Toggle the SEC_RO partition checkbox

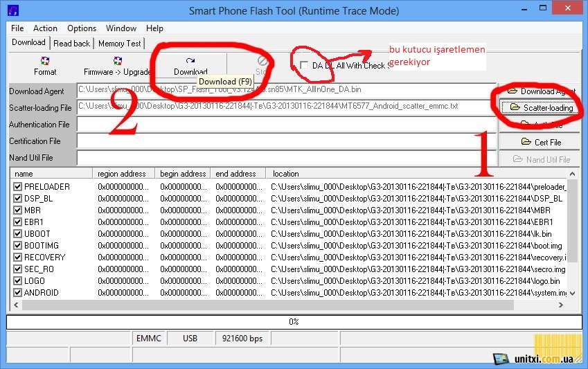point(17,269)
